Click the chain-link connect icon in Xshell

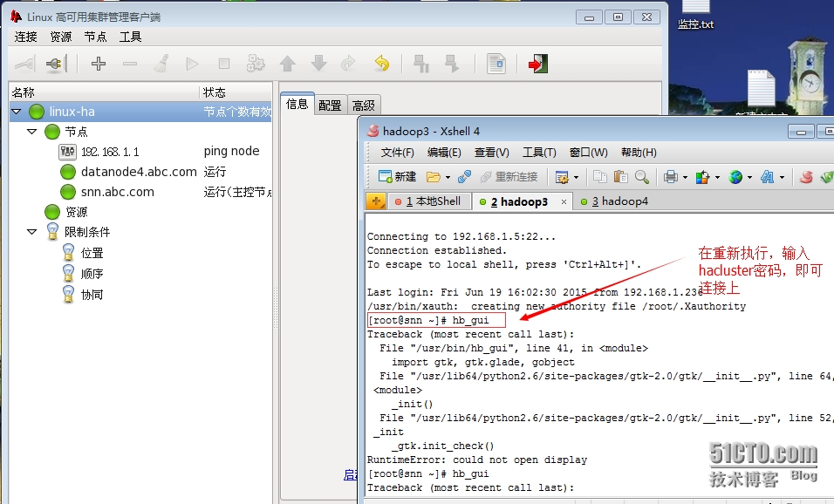click(464, 176)
